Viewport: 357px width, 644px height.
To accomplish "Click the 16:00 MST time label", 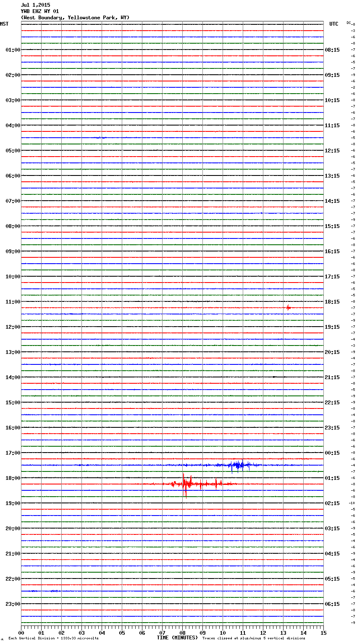I will 13,428.
